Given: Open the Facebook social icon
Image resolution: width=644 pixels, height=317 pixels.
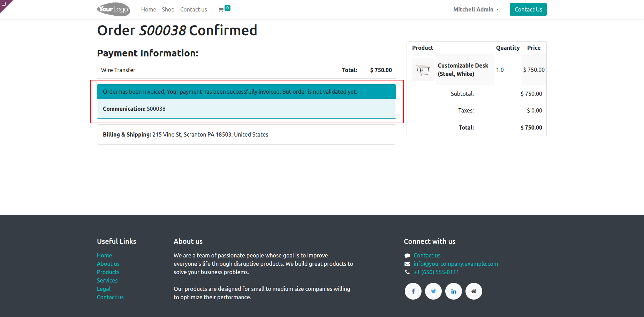Looking at the screenshot, I should click(413, 291).
